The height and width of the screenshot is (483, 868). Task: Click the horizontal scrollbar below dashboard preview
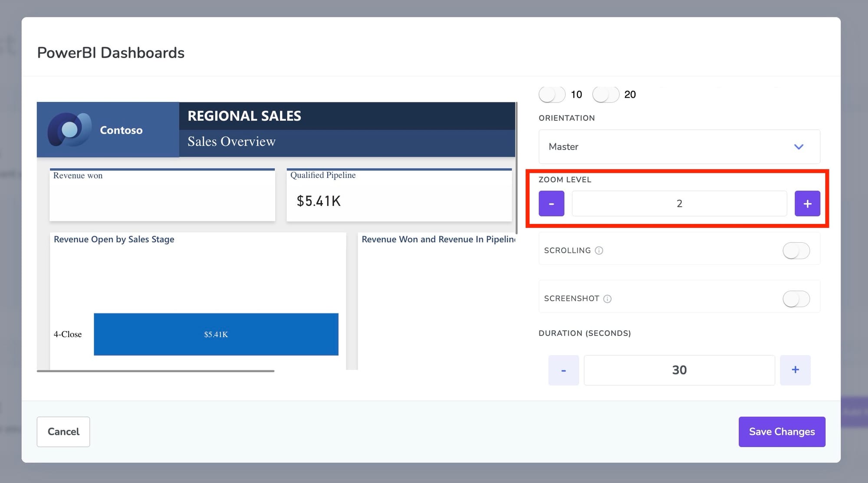155,371
